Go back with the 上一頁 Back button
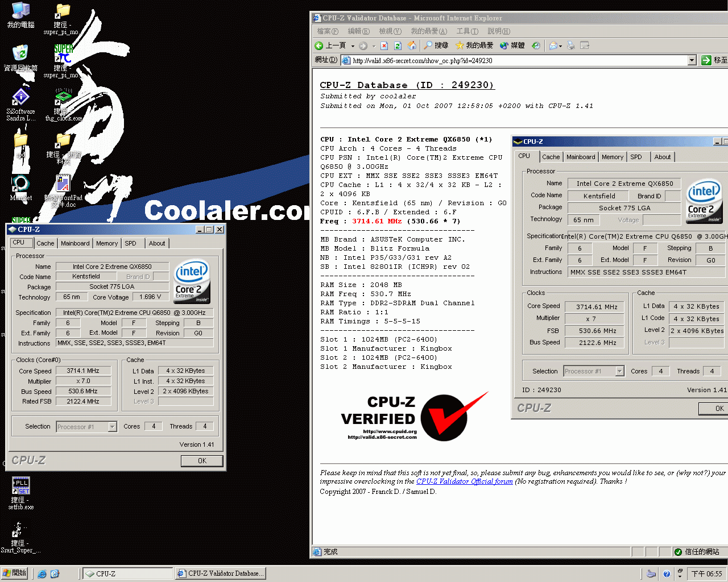This screenshot has height=582, width=728. click(x=330, y=45)
